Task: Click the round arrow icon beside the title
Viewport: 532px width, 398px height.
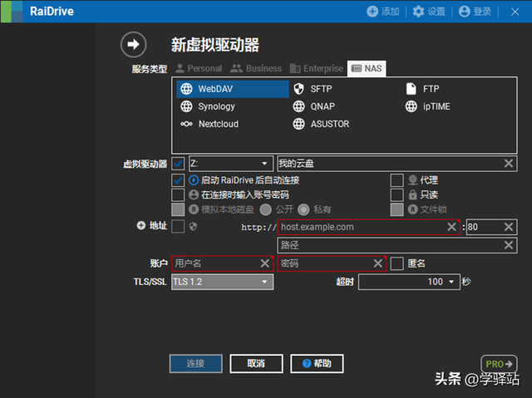Action: point(133,44)
